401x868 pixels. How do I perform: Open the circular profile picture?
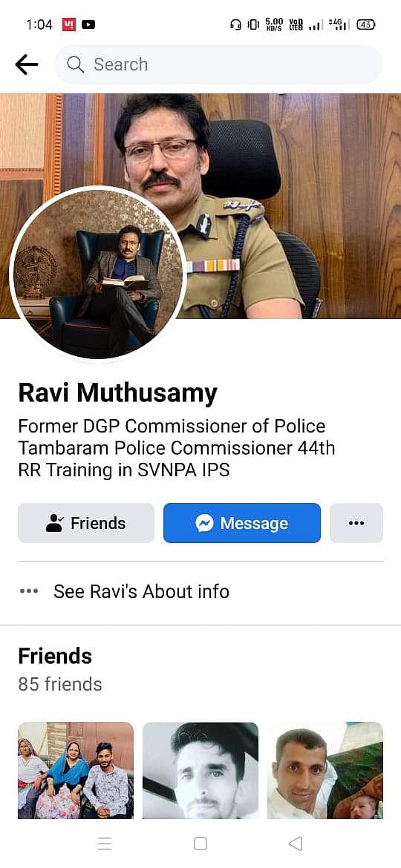pyautogui.click(x=98, y=274)
